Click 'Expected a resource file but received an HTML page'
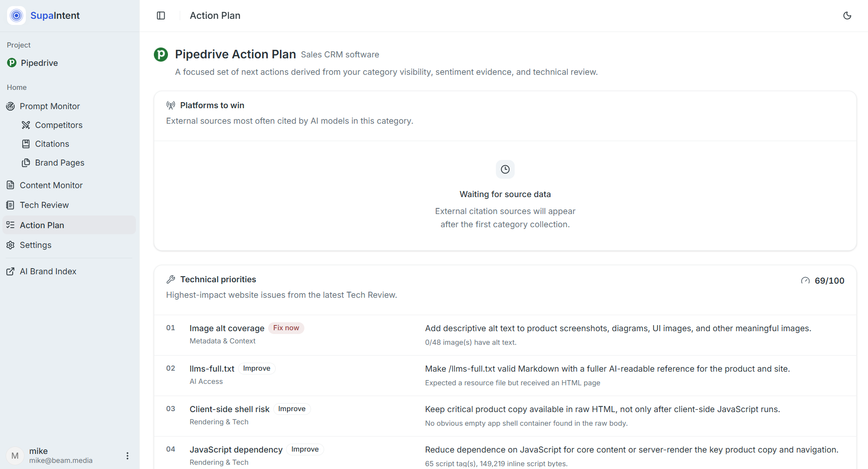Image resolution: width=868 pixels, height=469 pixels. (x=512, y=383)
